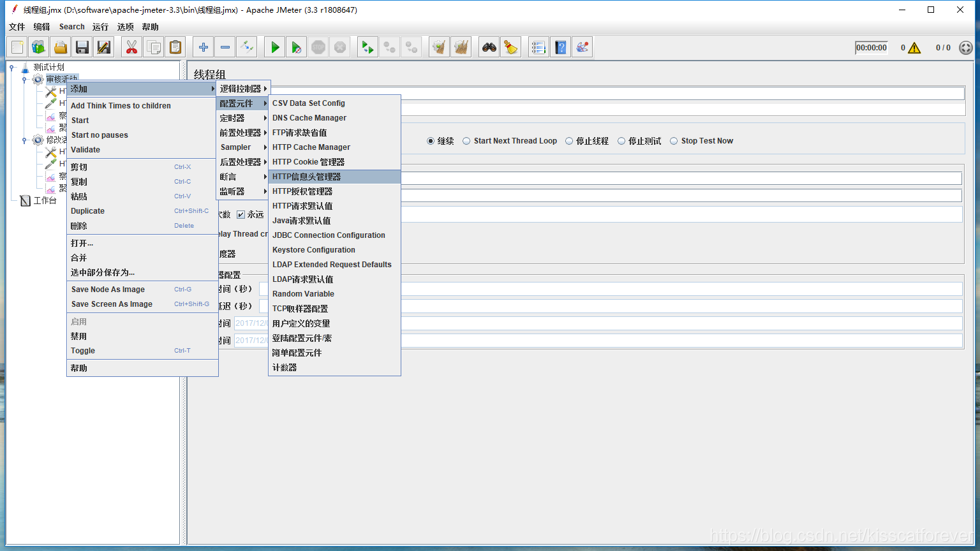The image size is (980, 551).
Task: Open the Function Helper dialog icon
Action: [539, 47]
